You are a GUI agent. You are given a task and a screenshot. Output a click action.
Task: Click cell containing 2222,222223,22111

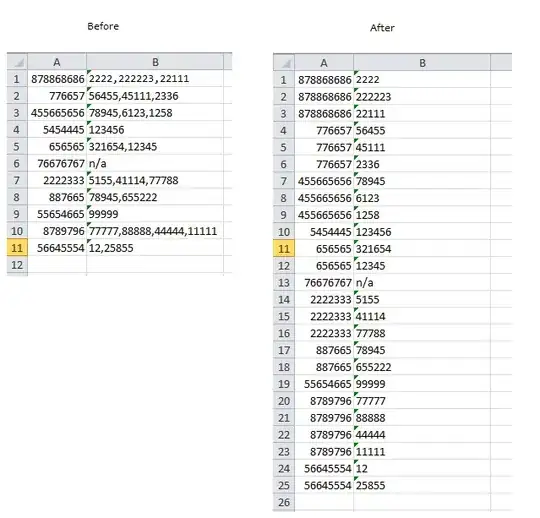point(155,79)
